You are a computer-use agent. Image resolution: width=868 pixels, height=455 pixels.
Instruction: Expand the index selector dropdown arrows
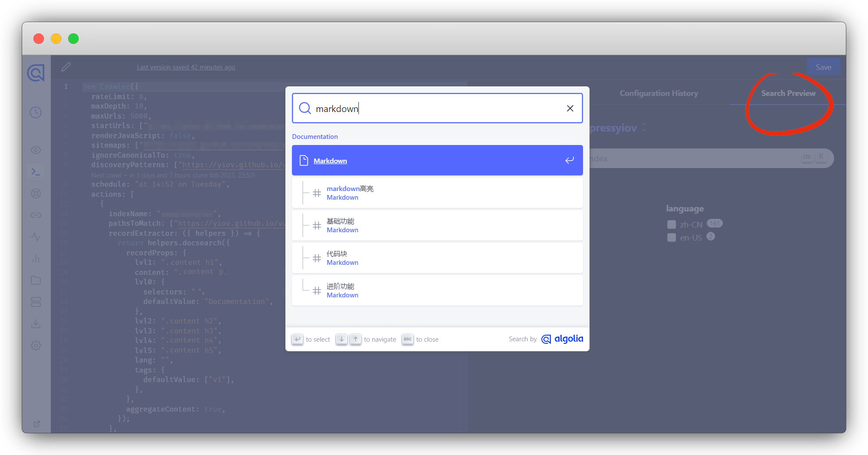(644, 128)
